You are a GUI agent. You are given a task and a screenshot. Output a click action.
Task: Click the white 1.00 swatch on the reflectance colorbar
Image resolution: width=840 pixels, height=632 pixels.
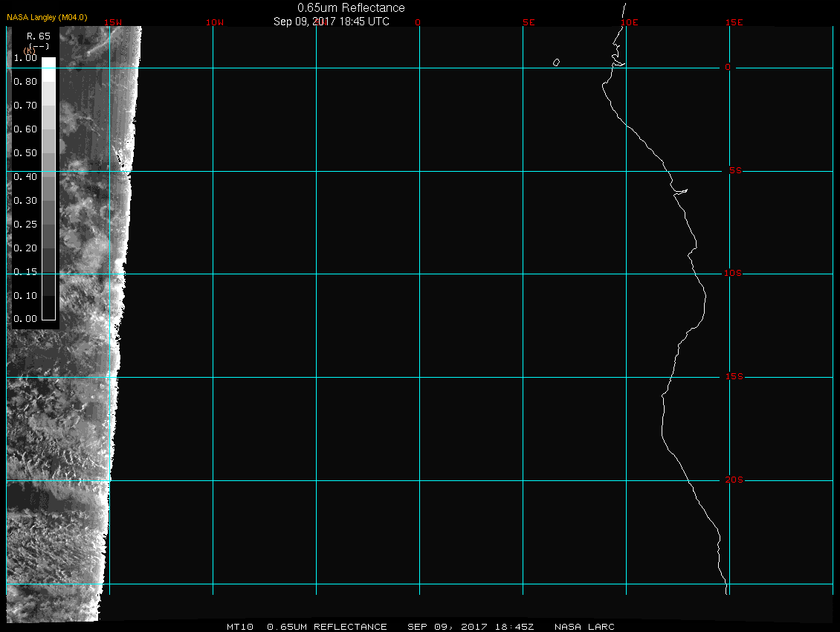[x=48, y=62]
